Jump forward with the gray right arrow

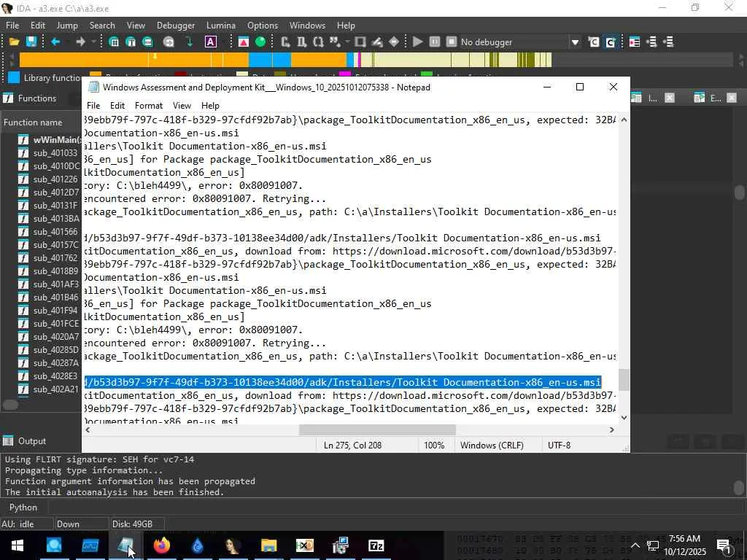[80, 42]
